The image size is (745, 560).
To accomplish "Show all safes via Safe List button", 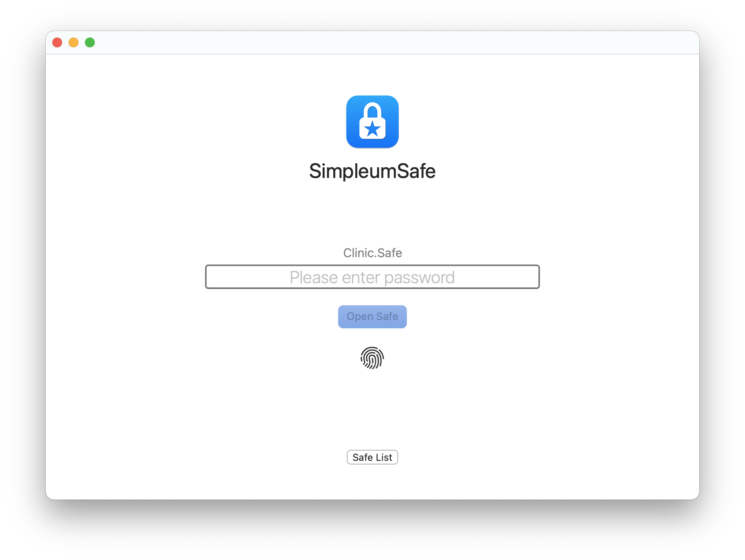I will [372, 457].
